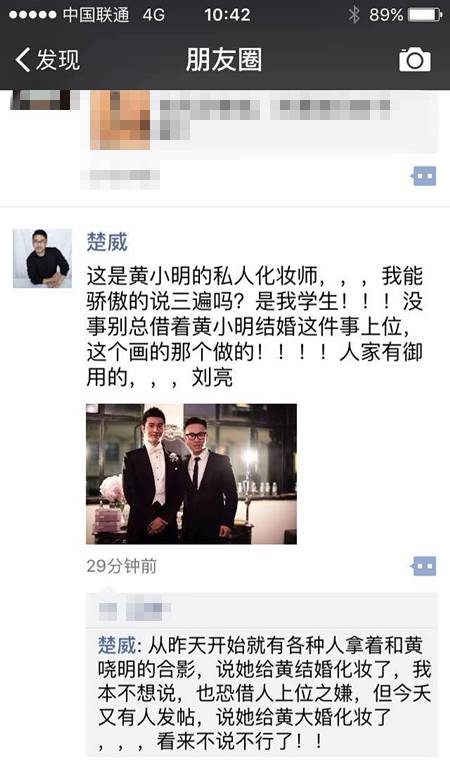The image size is (450, 773).
Task: Open the blurred thumbnail in top post
Action: pyautogui.click(x=120, y=120)
